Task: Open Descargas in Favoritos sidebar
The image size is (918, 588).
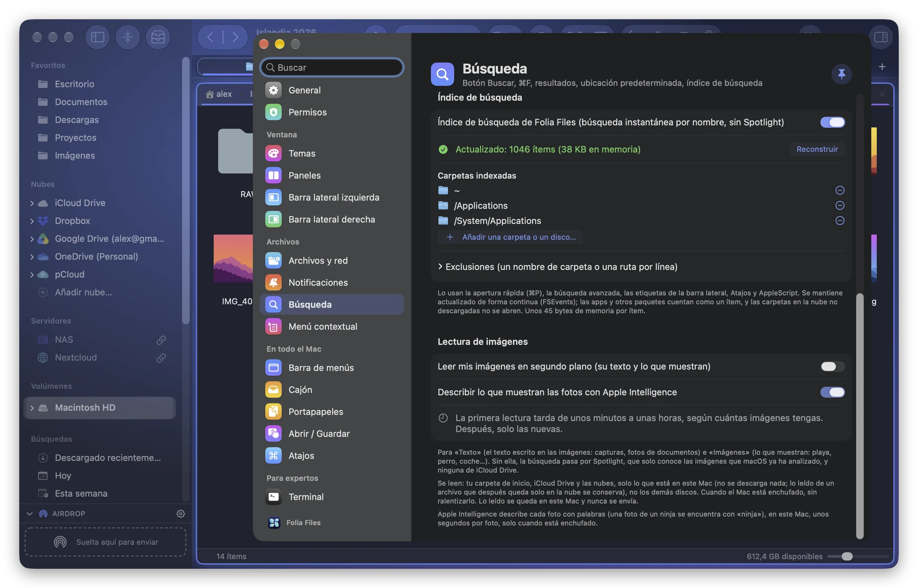Action: point(77,120)
